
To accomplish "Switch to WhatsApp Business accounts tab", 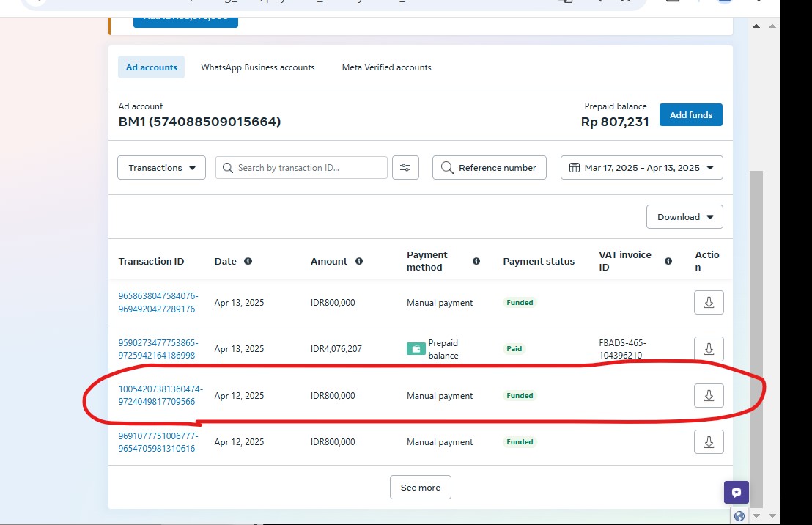I will [258, 67].
